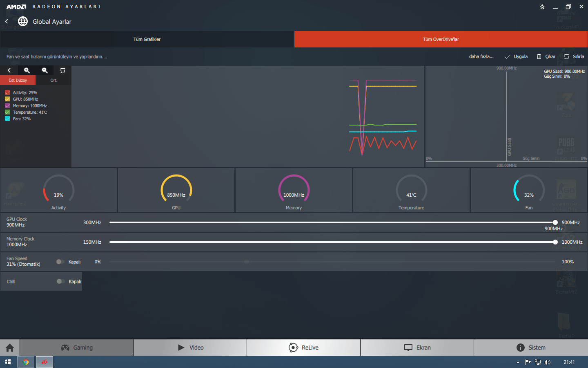Click the 'Fan ve saat hızlarını görüntüleyin' description text
This screenshot has width=588, height=368.
tap(57, 56)
